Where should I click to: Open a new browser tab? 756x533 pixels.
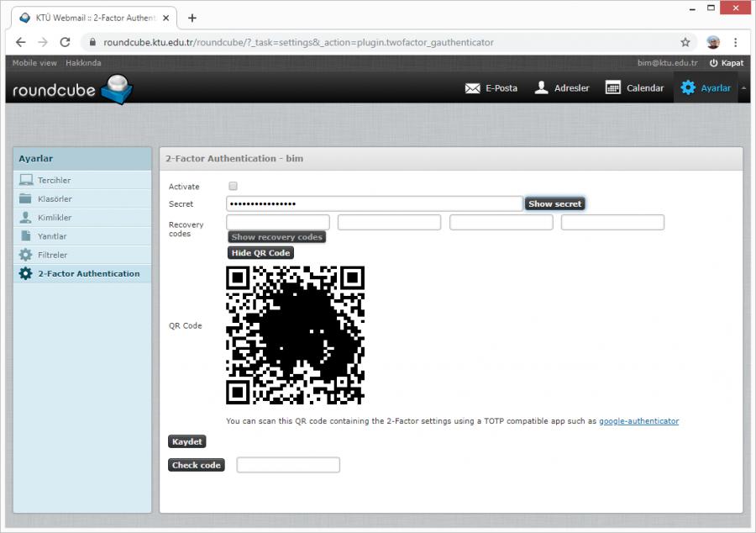point(192,18)
